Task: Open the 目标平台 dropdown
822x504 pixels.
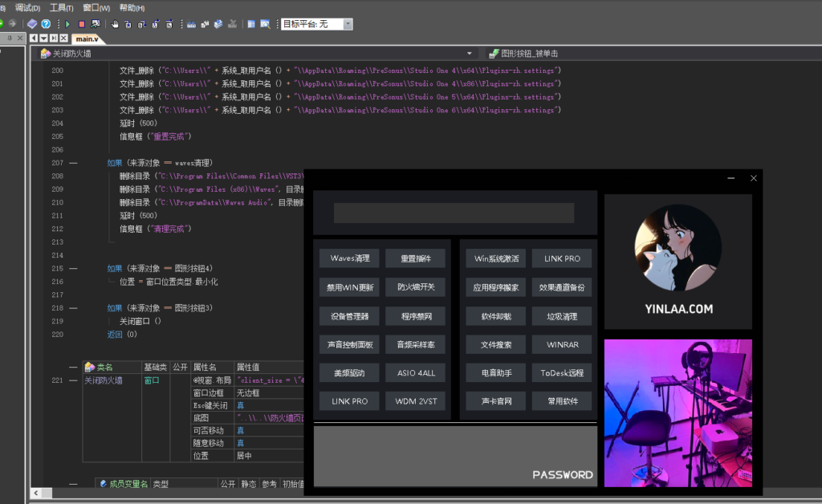Action: pos(348,24)
